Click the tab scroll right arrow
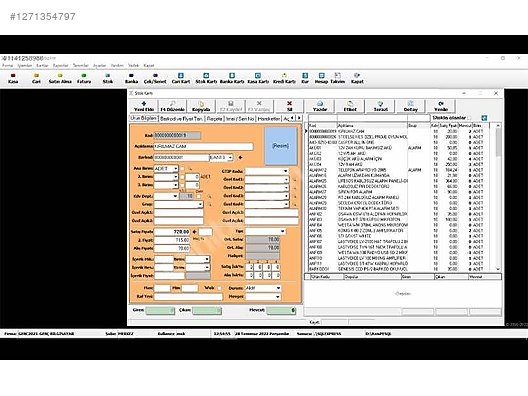Image resolution: width=528 pixels, height=396 pixels. 299,118
